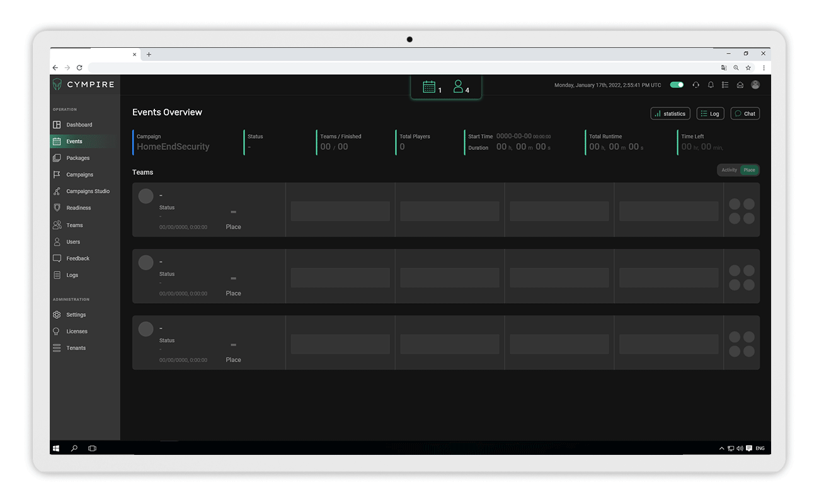Click the HomeEndSecurity campaign name
This screenshot has width=819, height=504.
click(173, 147)
